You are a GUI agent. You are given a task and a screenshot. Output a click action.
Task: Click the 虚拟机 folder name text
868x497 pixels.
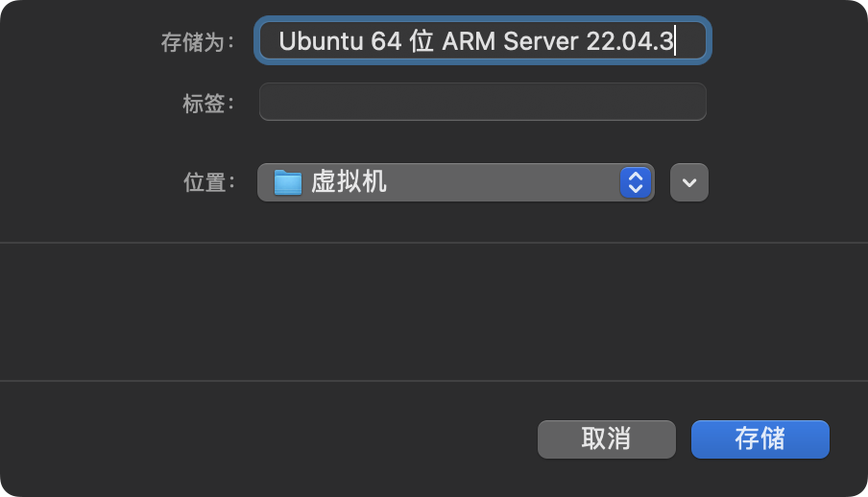[350, 181]
